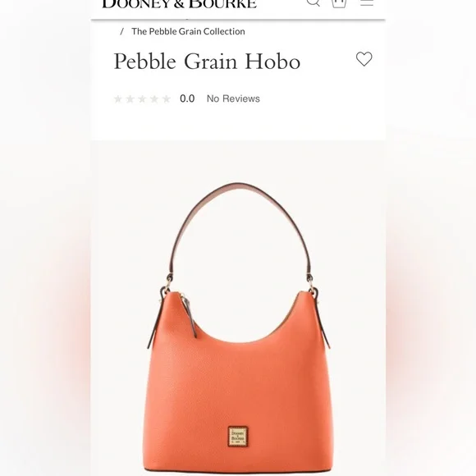Click the breadcrumb slash separator
476x476 pixels.
click(122, 31)
